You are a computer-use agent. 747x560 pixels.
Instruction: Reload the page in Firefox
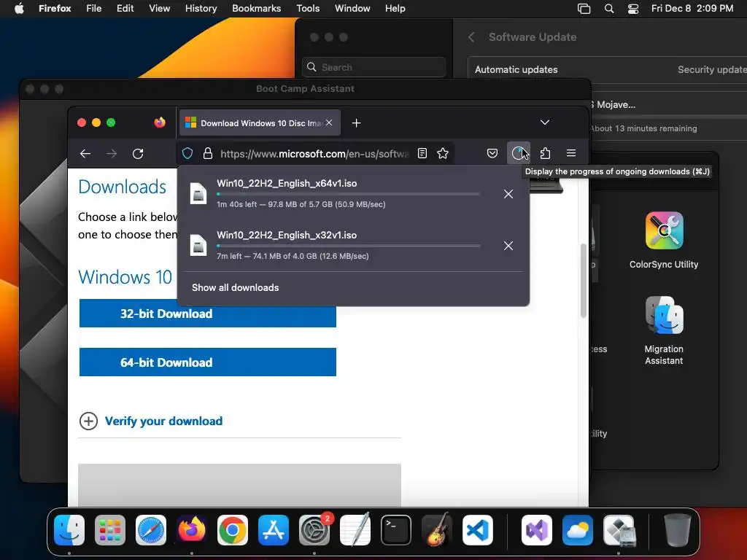point(138,153)
